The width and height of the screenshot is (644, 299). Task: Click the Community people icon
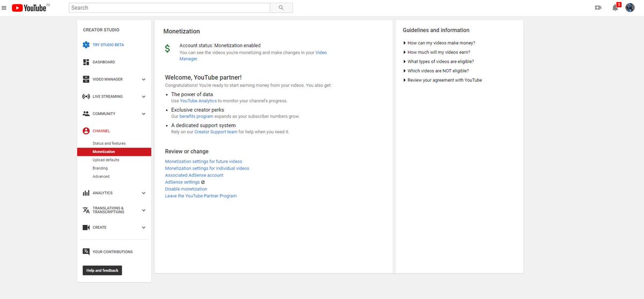pos(86,114)
